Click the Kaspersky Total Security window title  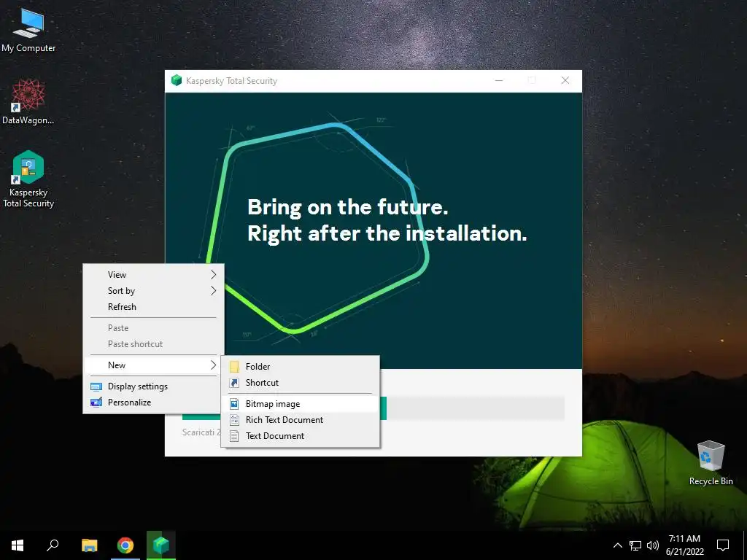click(x=231, y=81)
